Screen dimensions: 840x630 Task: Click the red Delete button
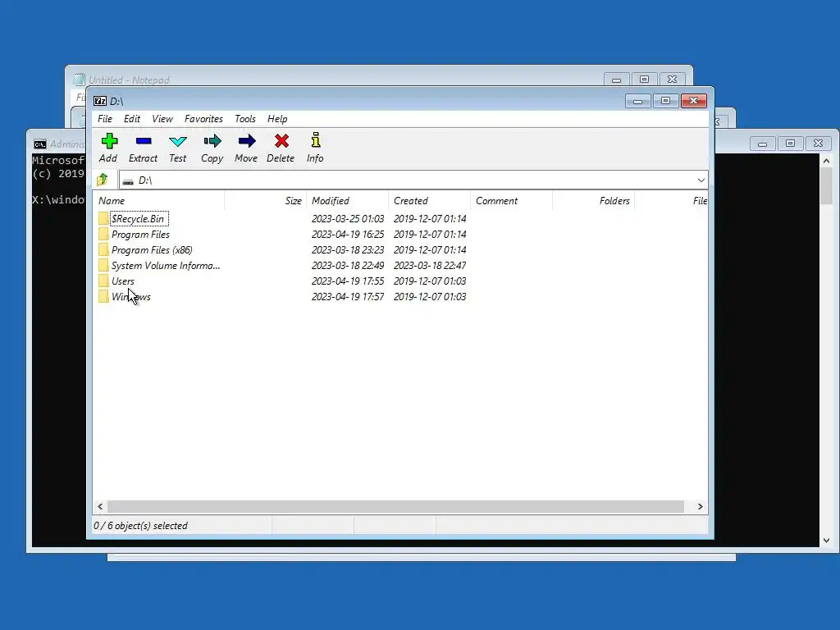click(281, 148)
